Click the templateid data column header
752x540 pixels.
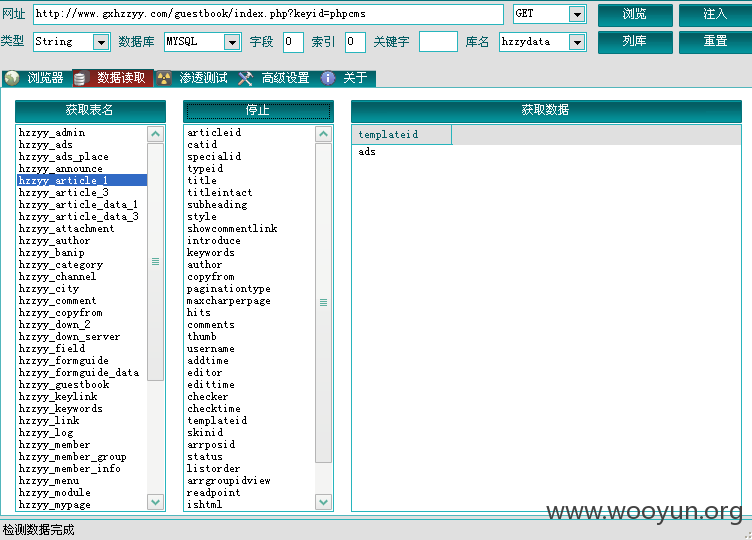pyautogui.click(x=402, y=135)
